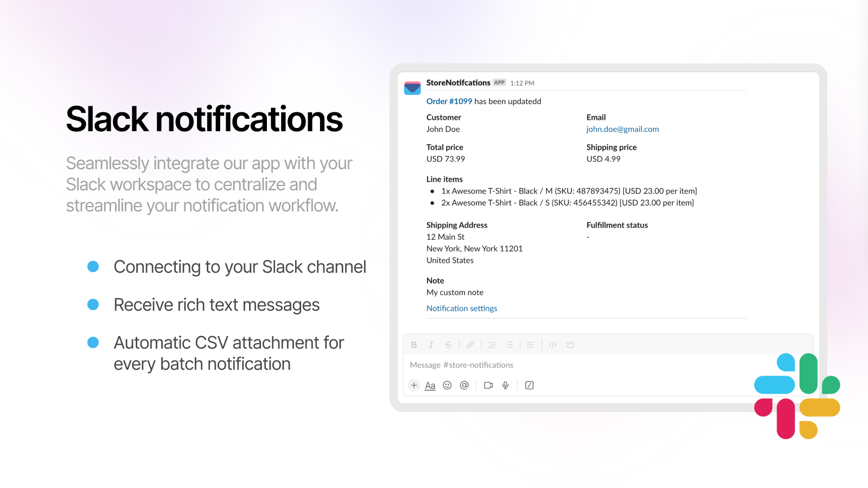The height and width of the screenshot is (488, 868).
Task: Insert a link using the link icon
Action: click(470, 345)
